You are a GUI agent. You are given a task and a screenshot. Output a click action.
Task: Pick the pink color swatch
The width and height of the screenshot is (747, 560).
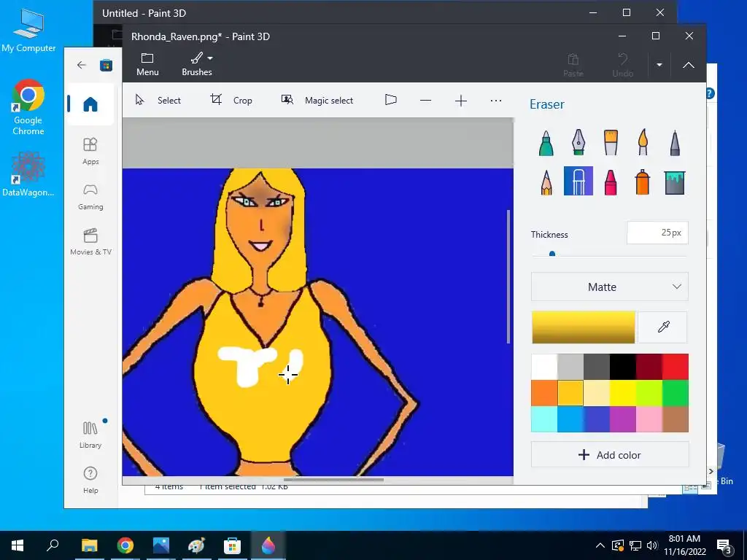coord(649,419)
